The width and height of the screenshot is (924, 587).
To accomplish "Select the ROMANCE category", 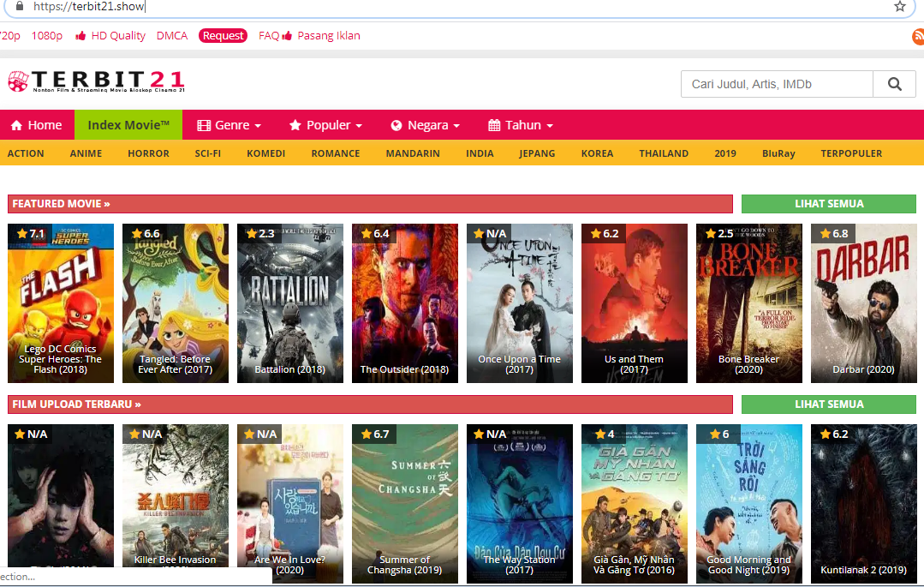I will 336,153.
